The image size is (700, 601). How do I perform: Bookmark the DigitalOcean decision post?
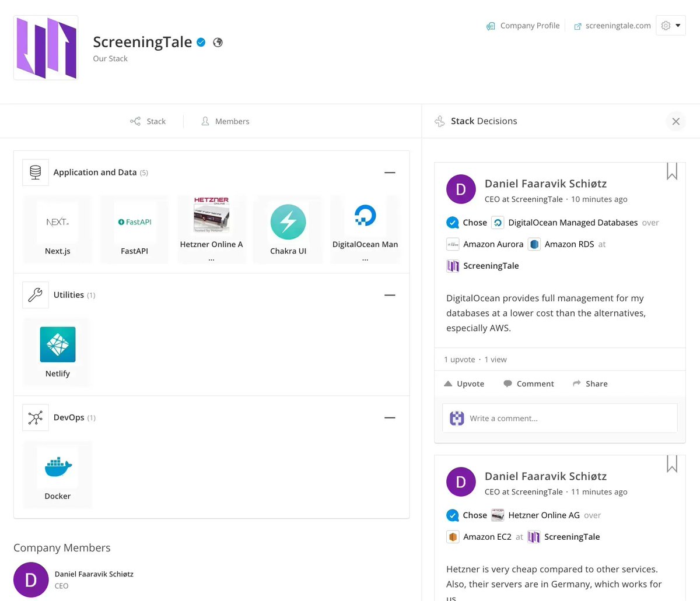click(672, 171)
